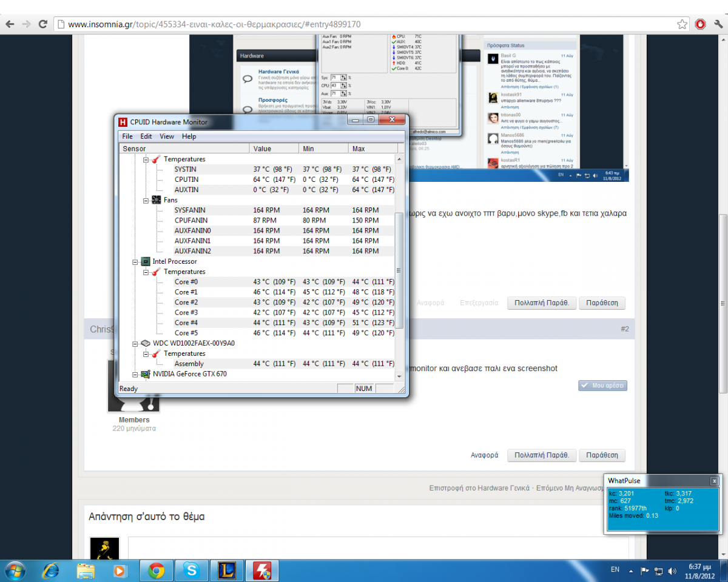Open the embedded screenshot image in the post
The height and width of the screenshot is (582, 728).
click(409, 108)
